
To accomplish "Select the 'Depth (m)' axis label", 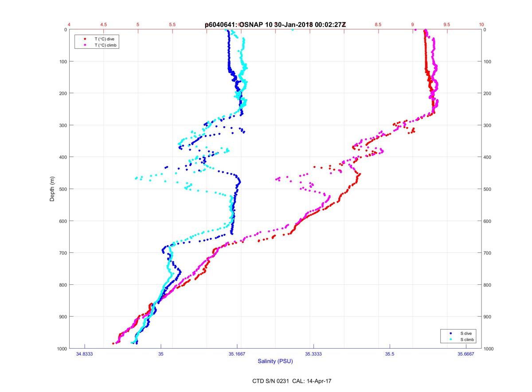I will pyautogui.click(x=52, y=189).
